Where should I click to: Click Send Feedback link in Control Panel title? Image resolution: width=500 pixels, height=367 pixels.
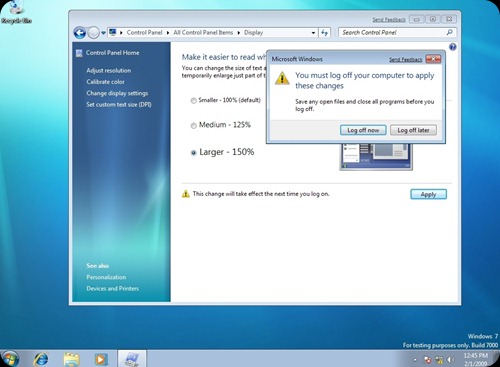click(389, 20)
